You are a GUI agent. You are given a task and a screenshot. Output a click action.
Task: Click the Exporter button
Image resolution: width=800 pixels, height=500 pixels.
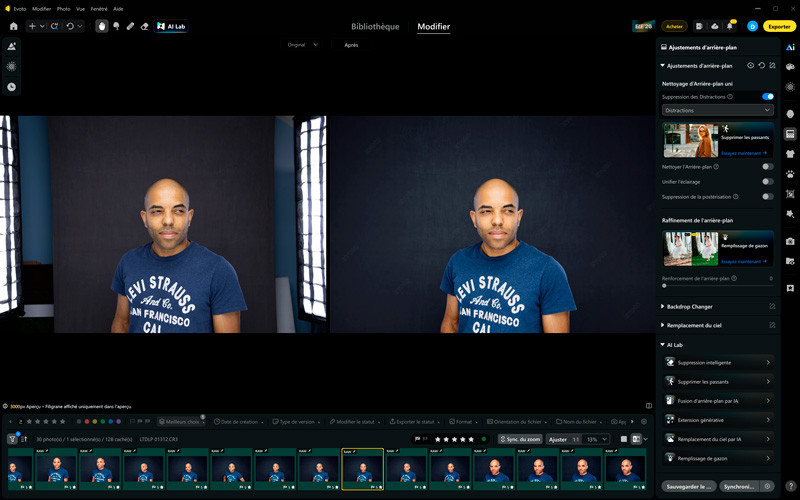[x=779, y=27]
